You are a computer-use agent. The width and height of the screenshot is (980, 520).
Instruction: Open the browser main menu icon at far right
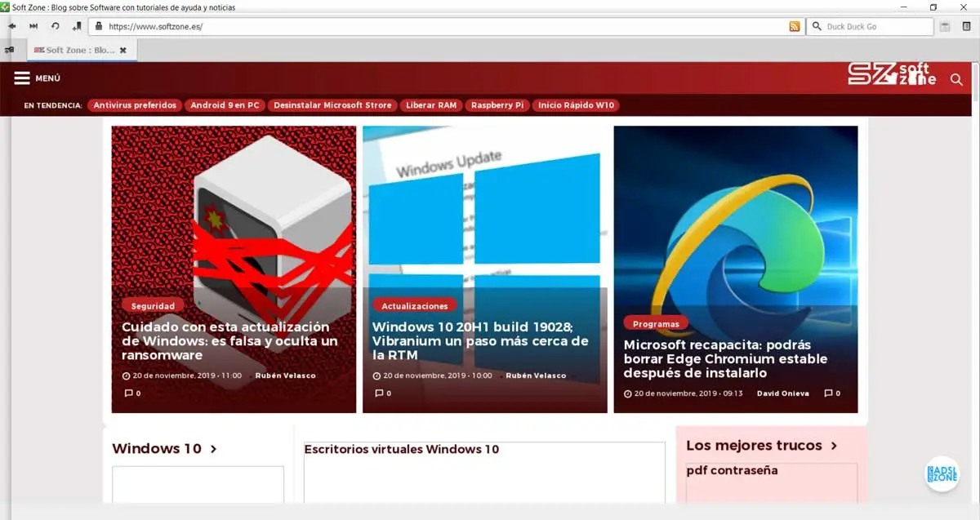[967, 26]
